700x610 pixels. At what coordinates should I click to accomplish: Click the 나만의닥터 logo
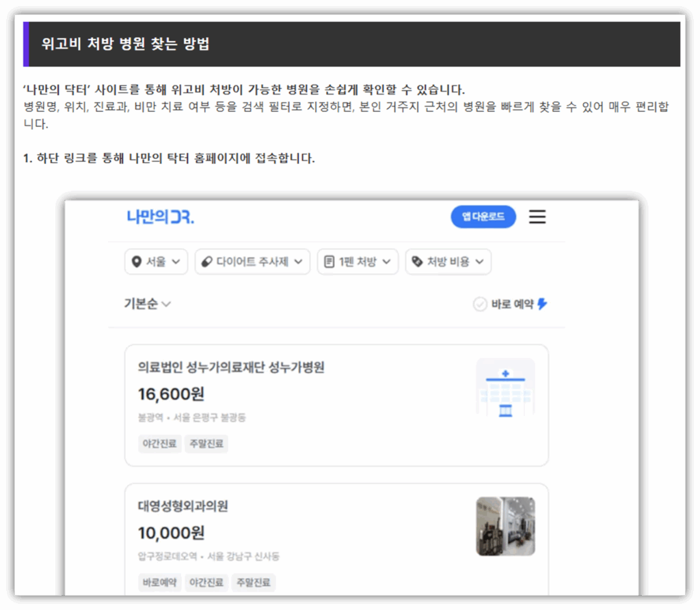[160, 217]
